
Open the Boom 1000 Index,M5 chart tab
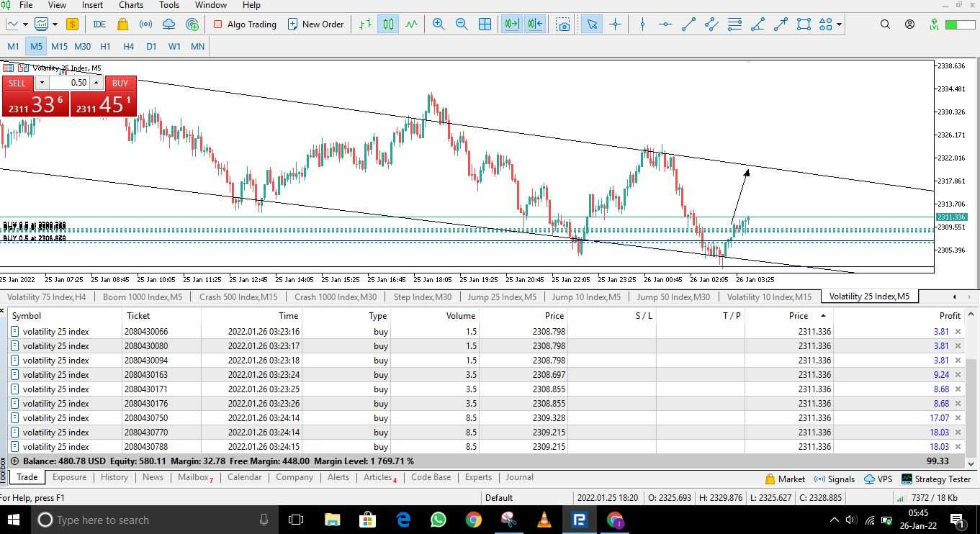pos(143,297)
